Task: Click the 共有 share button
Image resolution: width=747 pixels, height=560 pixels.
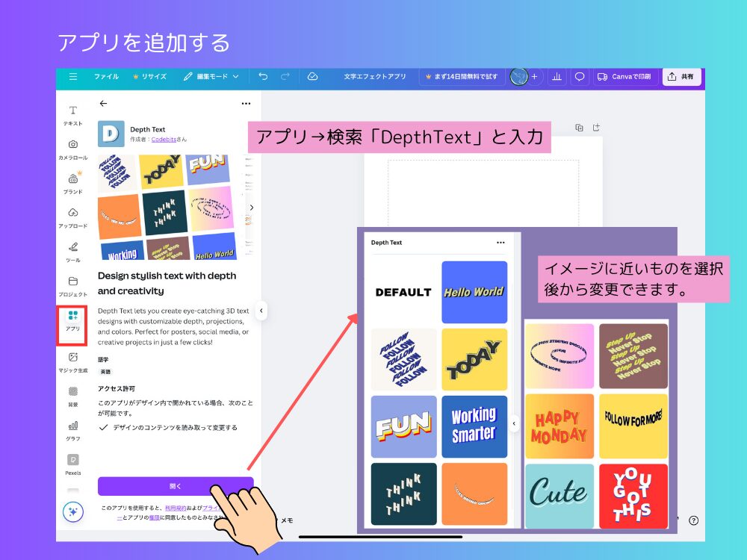Action: (x=681, y=77)
